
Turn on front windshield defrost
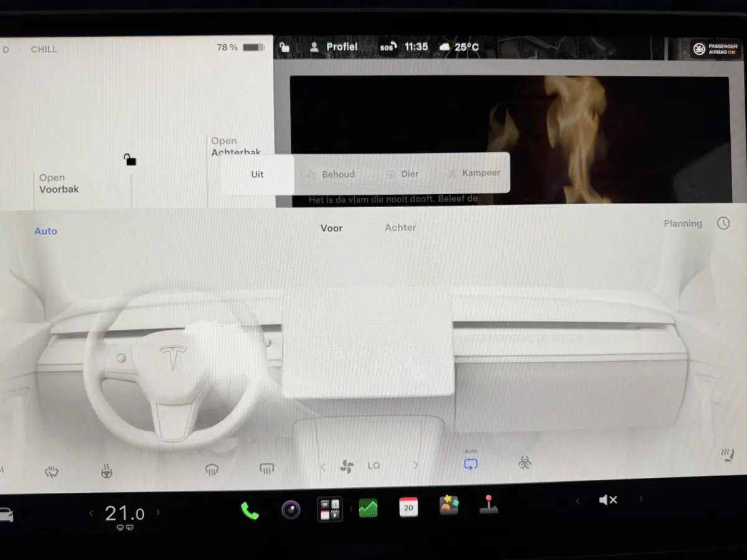coord(212,470)
